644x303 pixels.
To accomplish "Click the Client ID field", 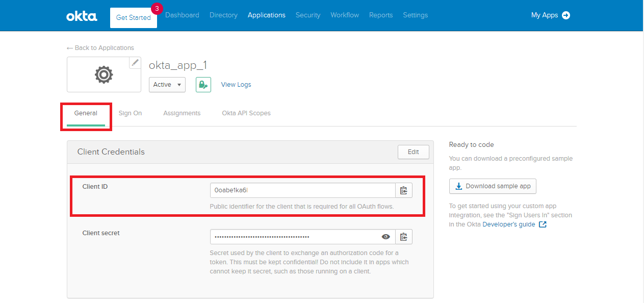I will [x=303, y=190].
